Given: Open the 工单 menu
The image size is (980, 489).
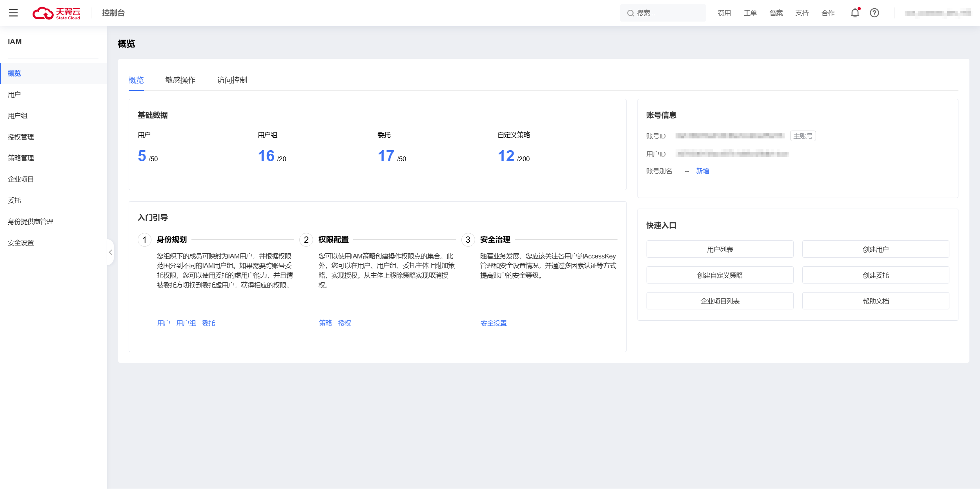Looking at the screenshot, I should 750,13.
